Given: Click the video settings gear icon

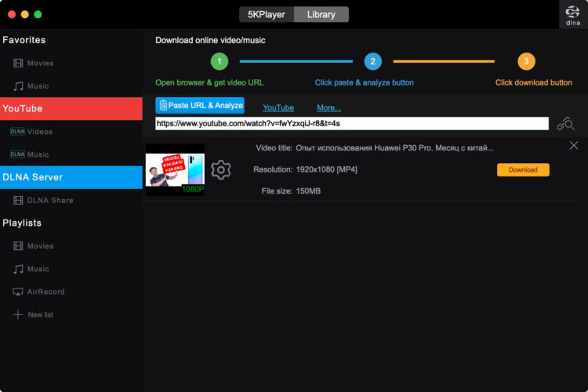Looking at the screenshot, I should (221, 170).
